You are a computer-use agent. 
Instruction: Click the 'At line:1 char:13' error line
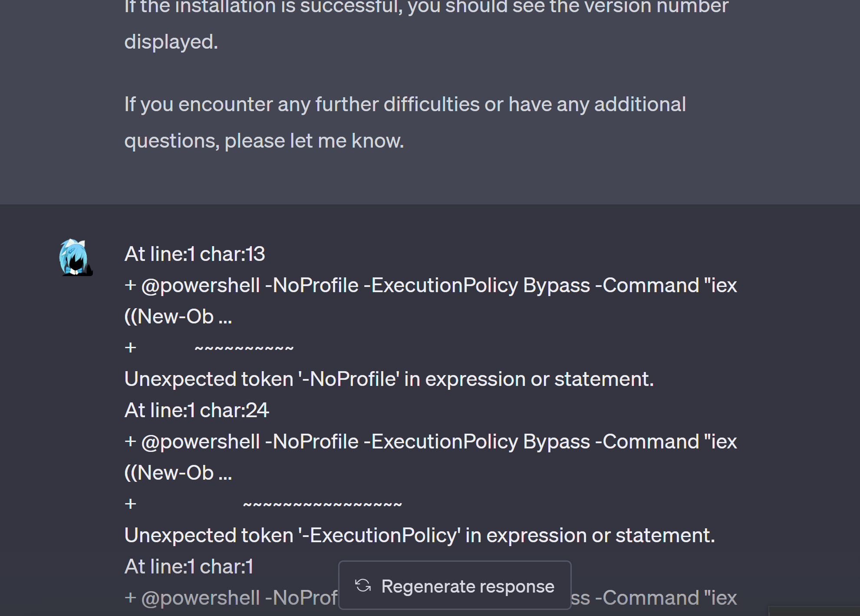coord(195,254)
